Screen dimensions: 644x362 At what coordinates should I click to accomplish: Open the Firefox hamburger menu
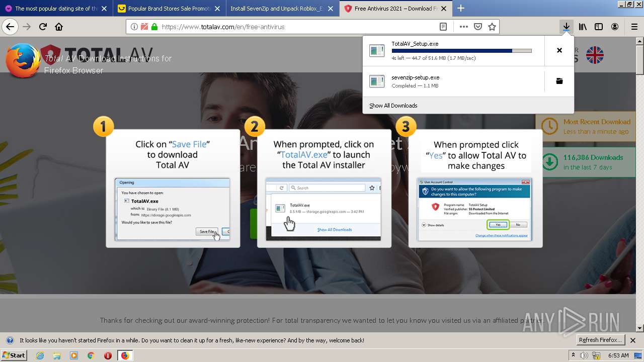(634, 27)
